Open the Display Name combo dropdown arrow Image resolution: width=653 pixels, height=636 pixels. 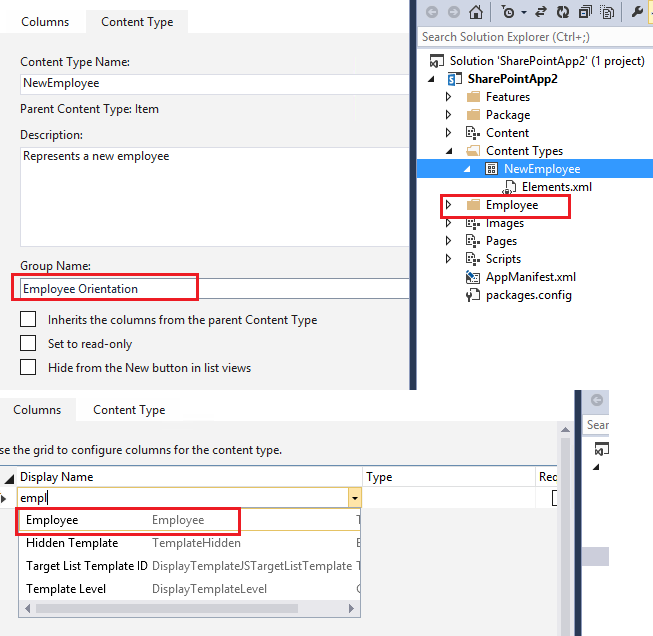pyautogui.click(x=355, y=498)
